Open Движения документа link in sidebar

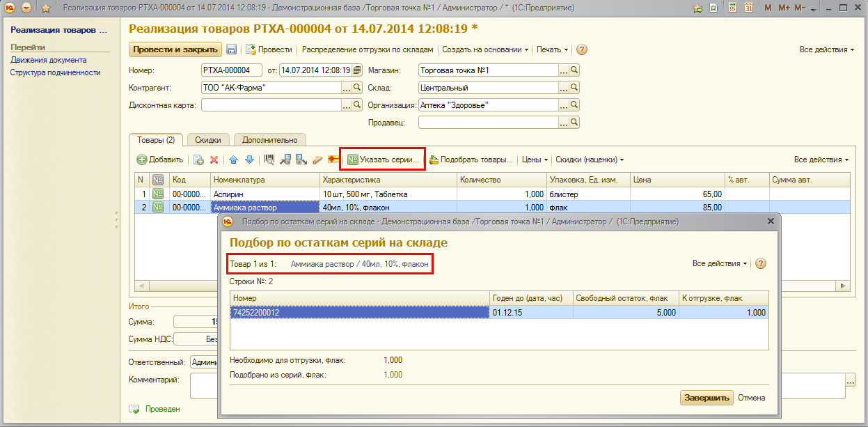click(49, 60)
